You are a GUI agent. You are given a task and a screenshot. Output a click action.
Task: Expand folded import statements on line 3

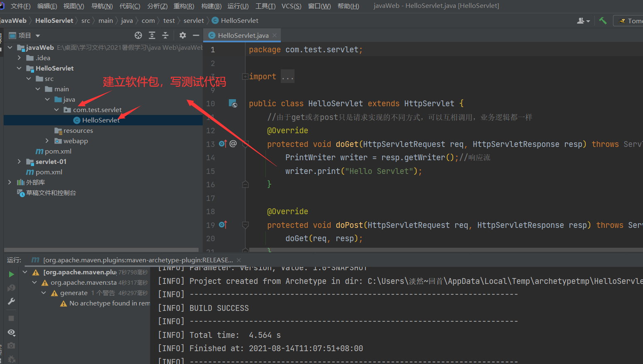pyautogui.click(x=245, y=76)
